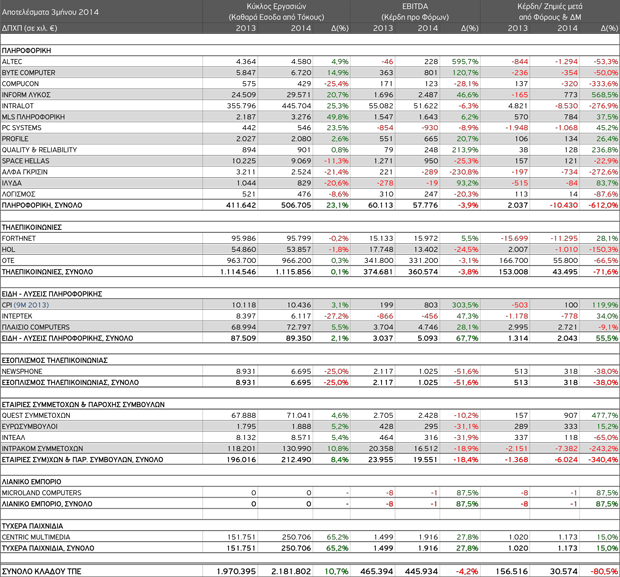
Task: Click the ΛΙΑΝΙΚΟ ΕΜΠΟΡΙΟ section heading
Action: point(32,482)
